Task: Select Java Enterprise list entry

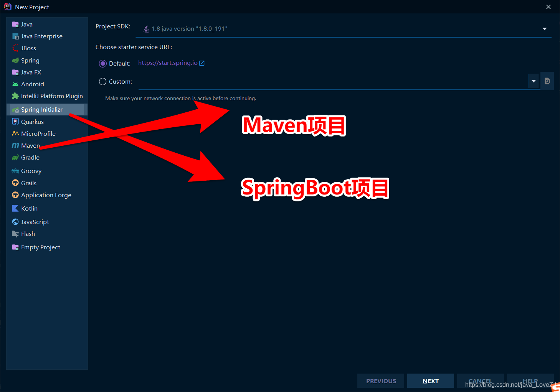Action: pos(47,36)
